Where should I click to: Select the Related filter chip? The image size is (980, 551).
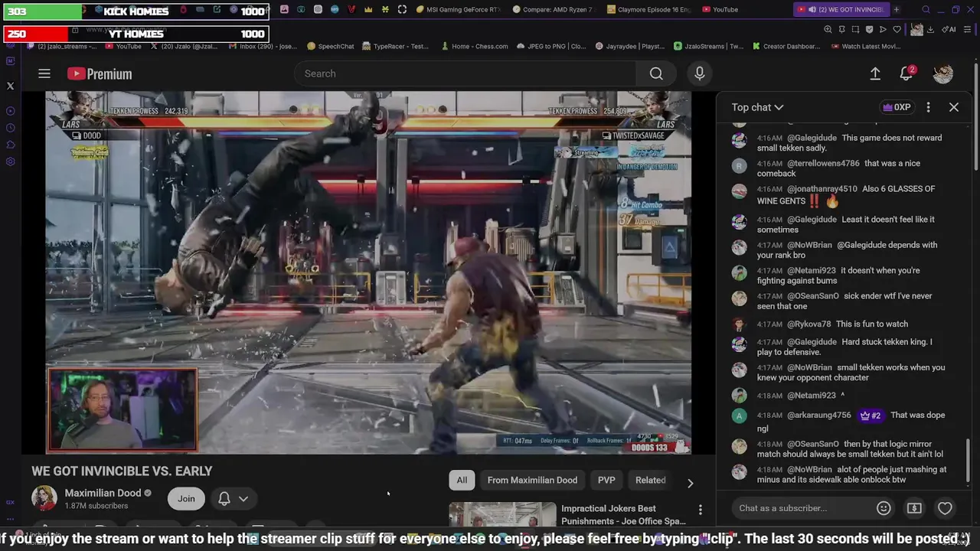650,480
